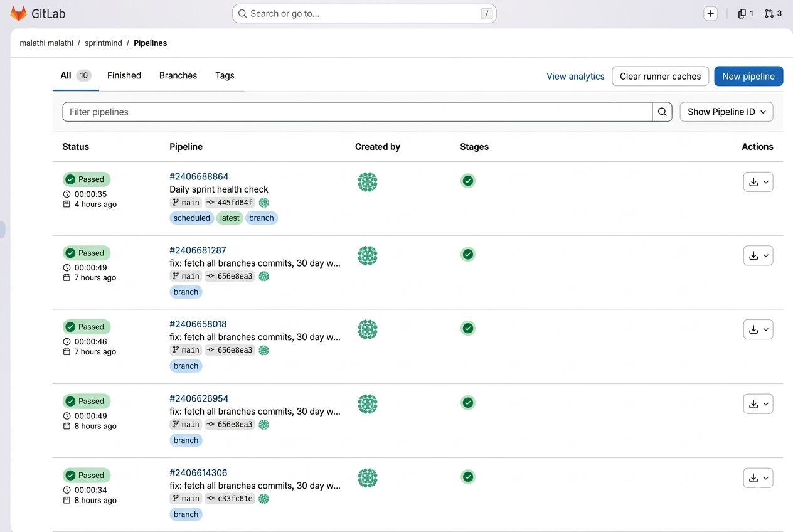Click the Pipelines breadcrumb text
The height and width of the screenshot is (532, 793).
pos(150,43)
